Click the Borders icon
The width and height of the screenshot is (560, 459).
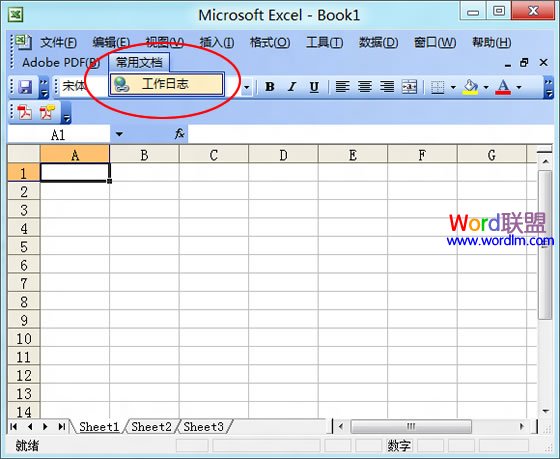click(438, 87)
